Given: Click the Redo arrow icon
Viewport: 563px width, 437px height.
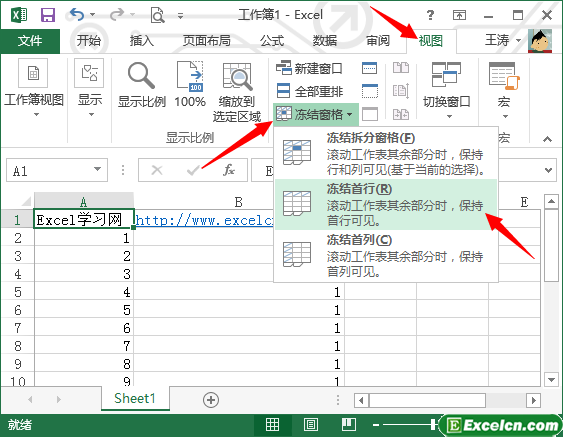Looking at the screenshot, I should pos(117,15).
